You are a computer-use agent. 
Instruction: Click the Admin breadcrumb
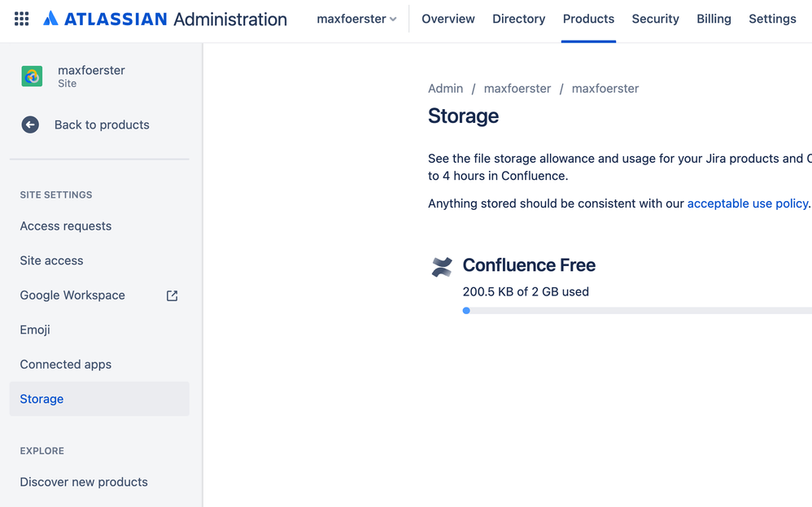pyautogui.click(x=445, y=89)
